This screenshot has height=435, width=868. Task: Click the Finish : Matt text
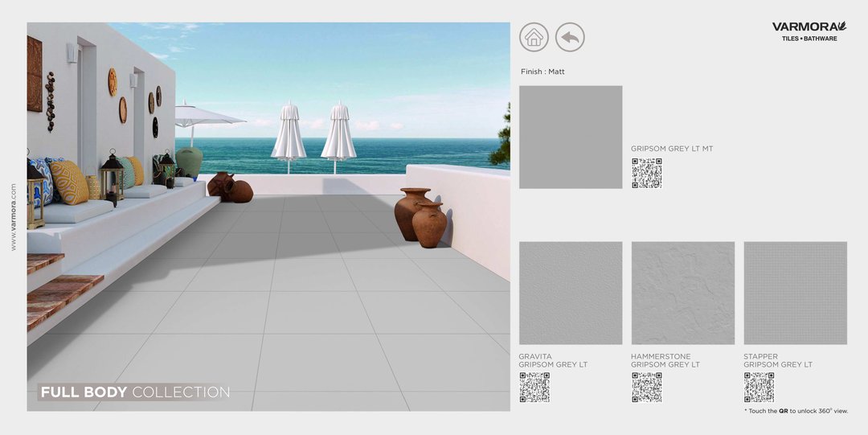click(542, 72)
